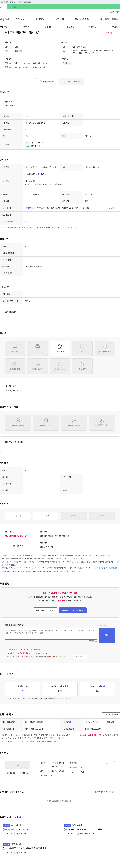Image resolution: width=120 pixels, height=868 pixels.
Task: Open the 채용절차의 공정화에 관한 법률 제4조의3 link
Action: [x=95, y=556]
